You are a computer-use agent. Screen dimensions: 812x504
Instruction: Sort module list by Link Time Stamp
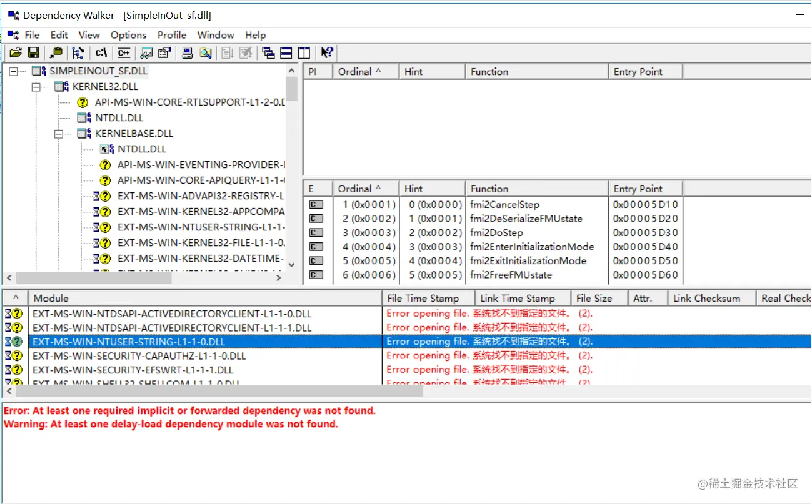coord(523,299)
